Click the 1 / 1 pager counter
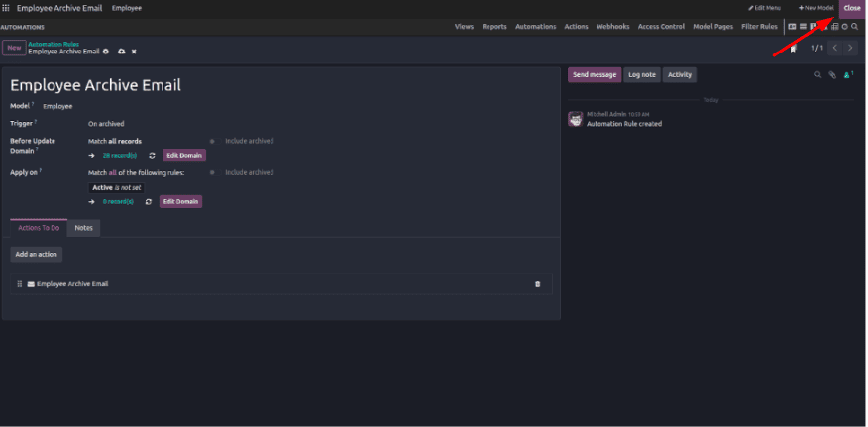The width and height of the screenshot is (868, 427). [816, 49]
